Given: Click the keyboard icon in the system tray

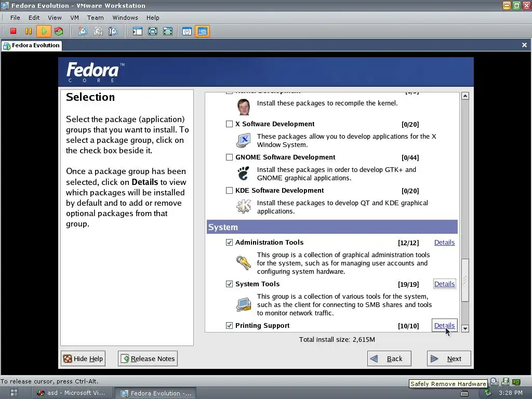Looking at the screenshot, I should (x=464, y=393).
